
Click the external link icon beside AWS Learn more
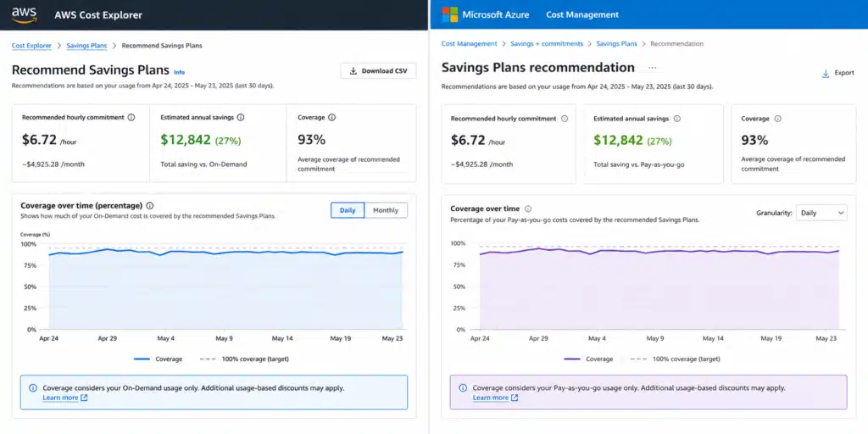pos(84,398)
